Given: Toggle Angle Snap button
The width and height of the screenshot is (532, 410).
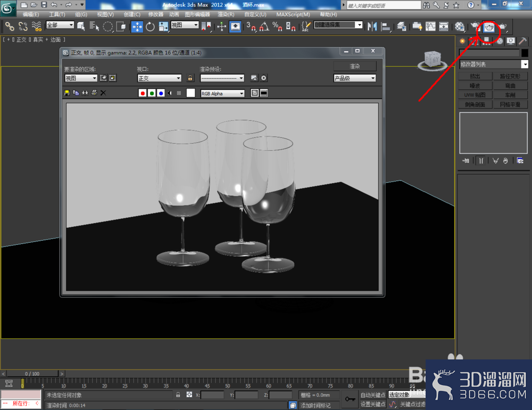Looking at the screenshot, I should 264,26.
